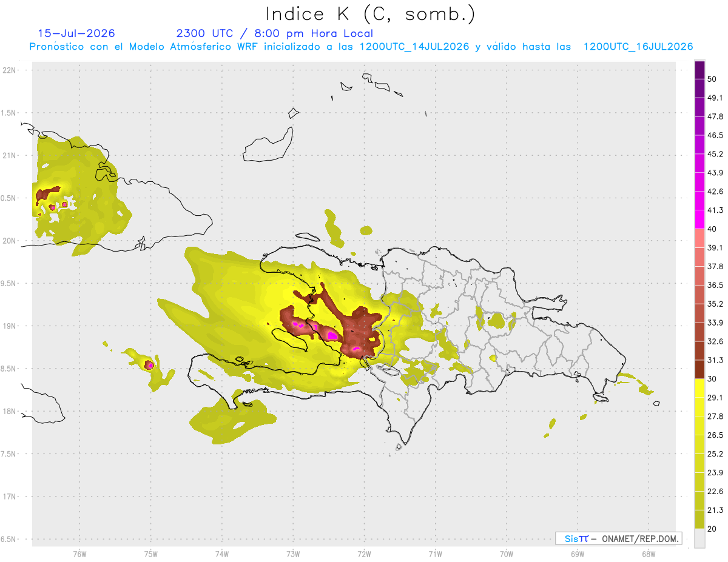
Task: Click colorbar label '36.5'
Action: tap(715, 286)
